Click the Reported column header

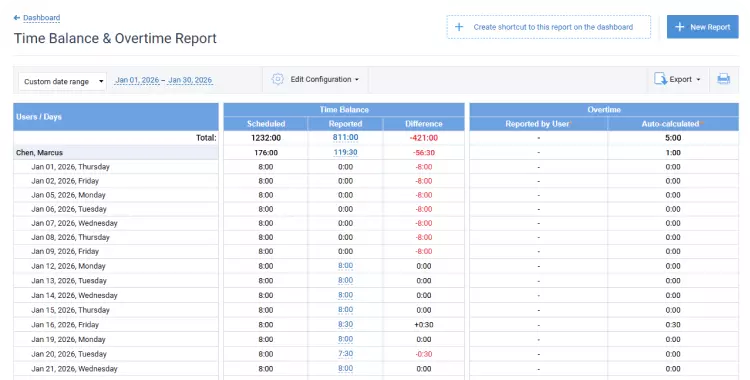tap(345, 124)
